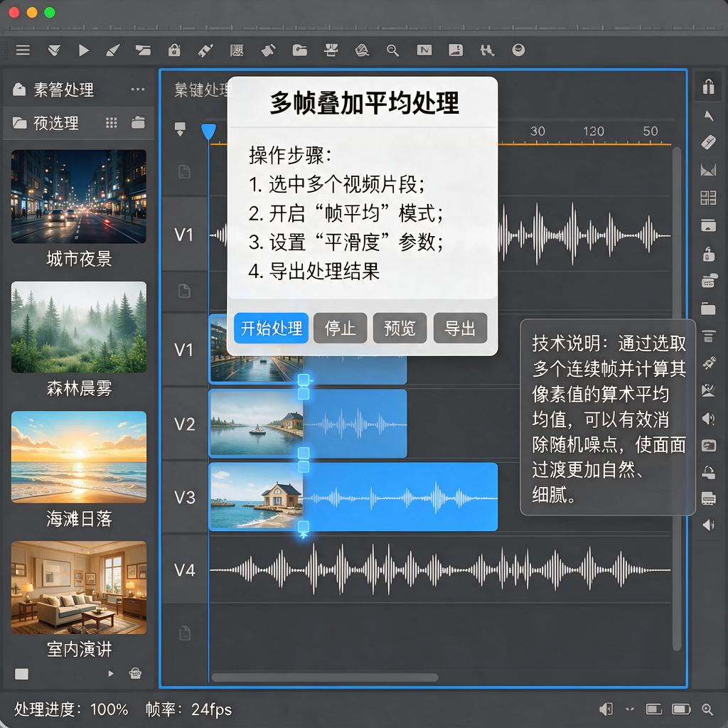
Task: Open the hamburger menu in the top toolbar
Action: click(x=23, y=50)
